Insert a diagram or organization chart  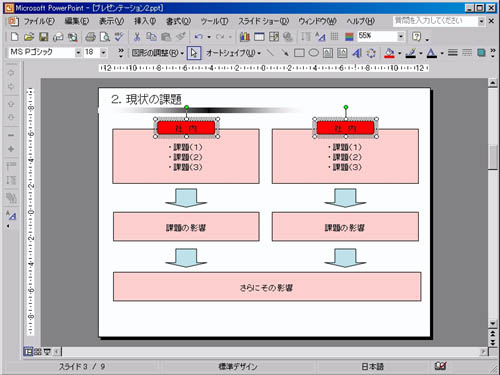(x=371, y=53)
